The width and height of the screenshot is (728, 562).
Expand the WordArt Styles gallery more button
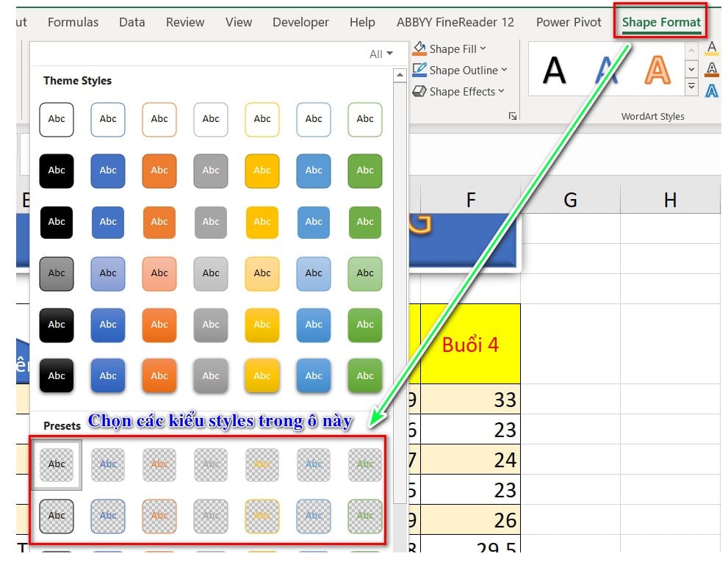[691, 87]
